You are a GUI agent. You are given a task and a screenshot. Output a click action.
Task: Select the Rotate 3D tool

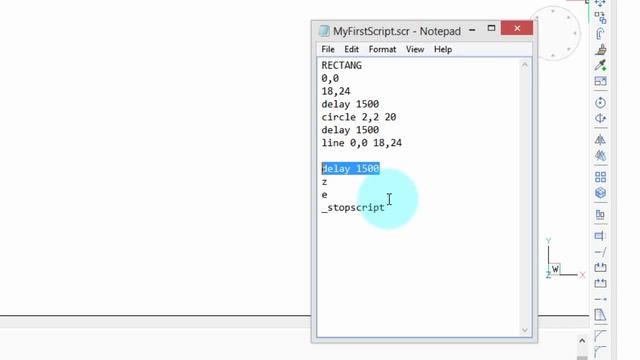point(600,118)
